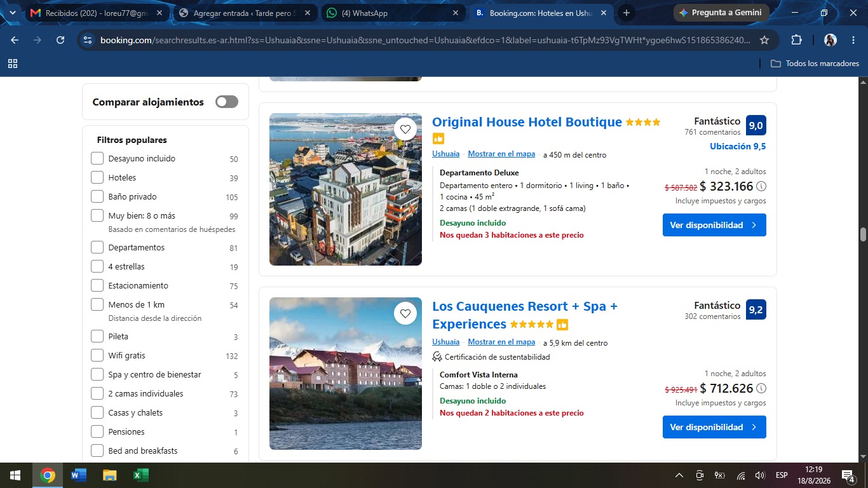
Task: Click the browser address bar URL
Action: tap(424, 40)
